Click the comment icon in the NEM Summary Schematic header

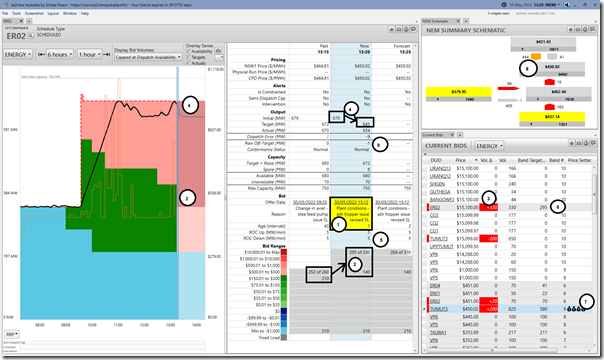(592, 30)
